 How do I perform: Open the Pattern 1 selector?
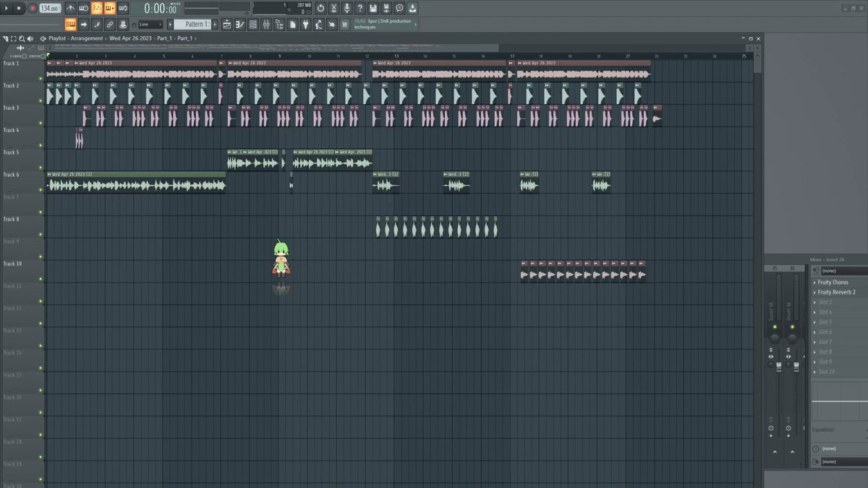point(193,25)
